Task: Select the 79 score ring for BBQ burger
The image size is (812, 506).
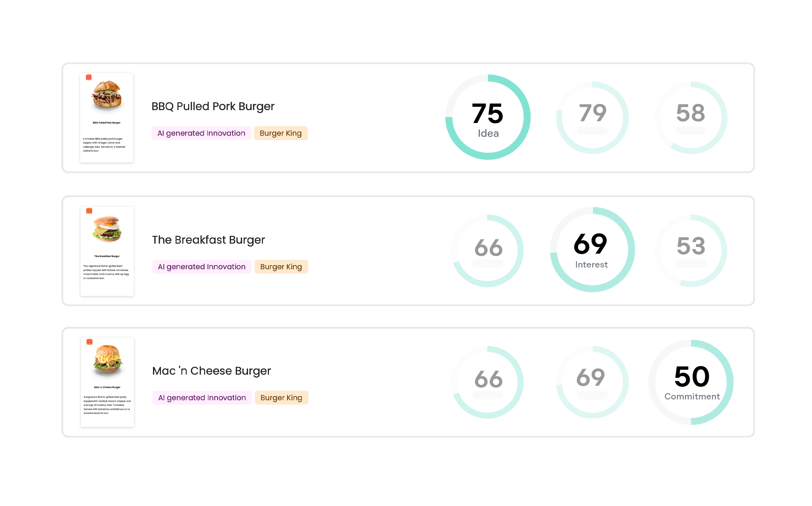Action: click(592, 118)
